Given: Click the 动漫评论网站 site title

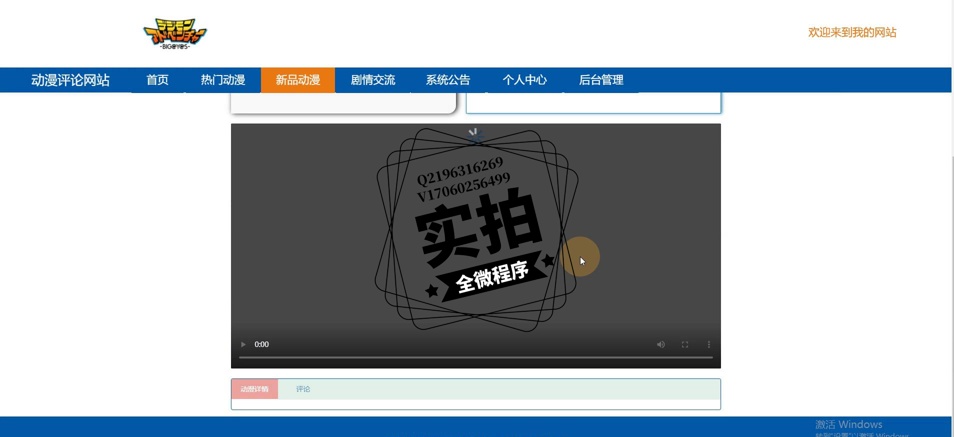Looking at the screenshot, I should point(71,80).
